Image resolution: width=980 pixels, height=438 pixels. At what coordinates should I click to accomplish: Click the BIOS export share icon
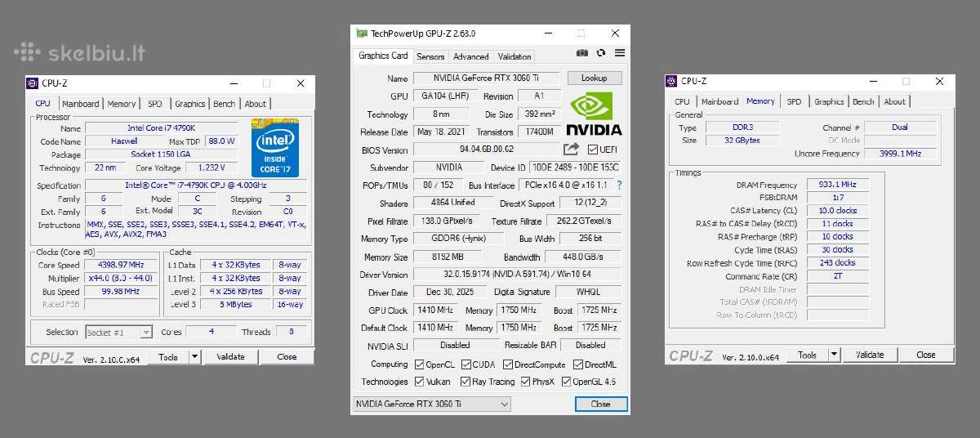click(571, 150)
